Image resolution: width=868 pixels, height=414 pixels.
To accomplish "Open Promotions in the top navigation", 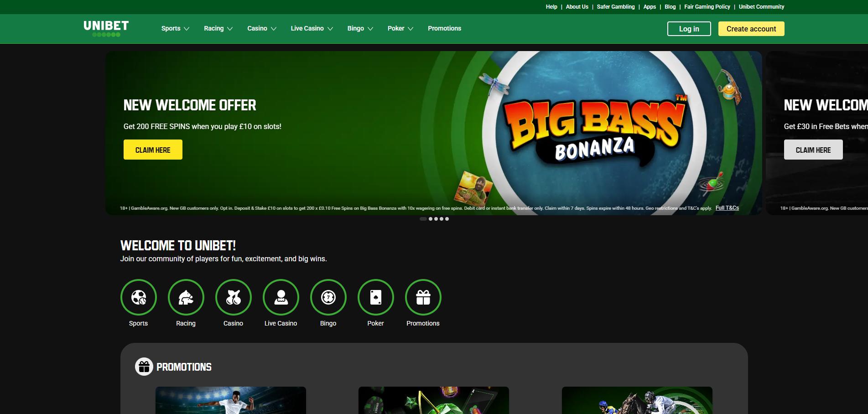I will [444, 28].
